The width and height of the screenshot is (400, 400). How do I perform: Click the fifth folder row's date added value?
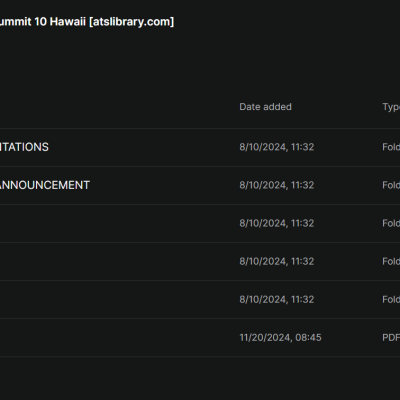[x=277, y=299]
